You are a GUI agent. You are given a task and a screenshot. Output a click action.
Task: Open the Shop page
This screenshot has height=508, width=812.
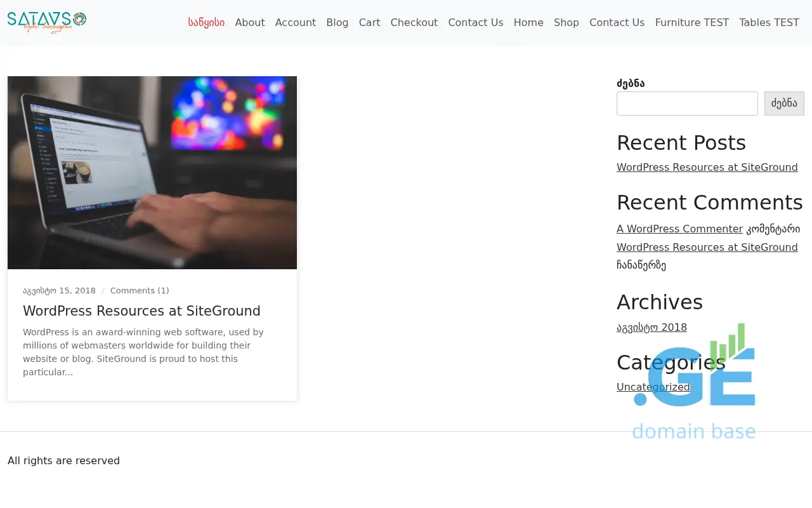566,22
